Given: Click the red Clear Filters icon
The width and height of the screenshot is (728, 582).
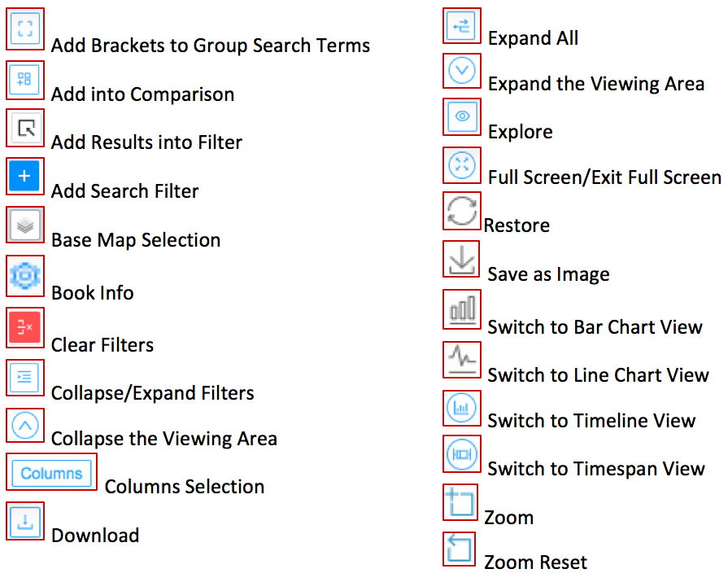Looking at the screenshot, I should pos(25,327).
